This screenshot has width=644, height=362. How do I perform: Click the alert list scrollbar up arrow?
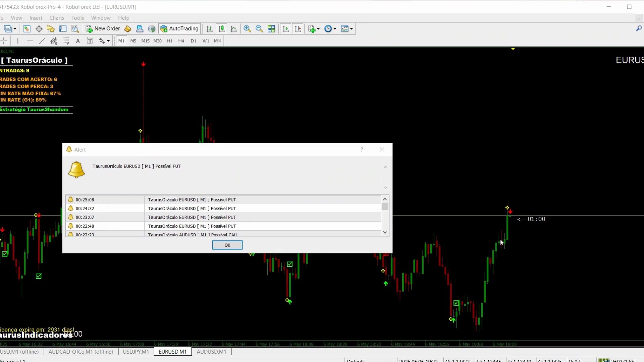point(385,199)
